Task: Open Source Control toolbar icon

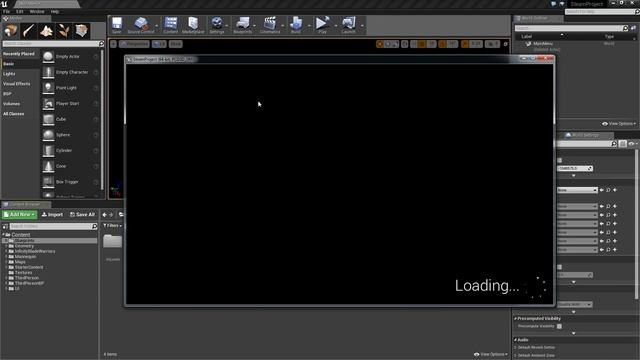Action: pyautogui.click(x=141, y=25)
